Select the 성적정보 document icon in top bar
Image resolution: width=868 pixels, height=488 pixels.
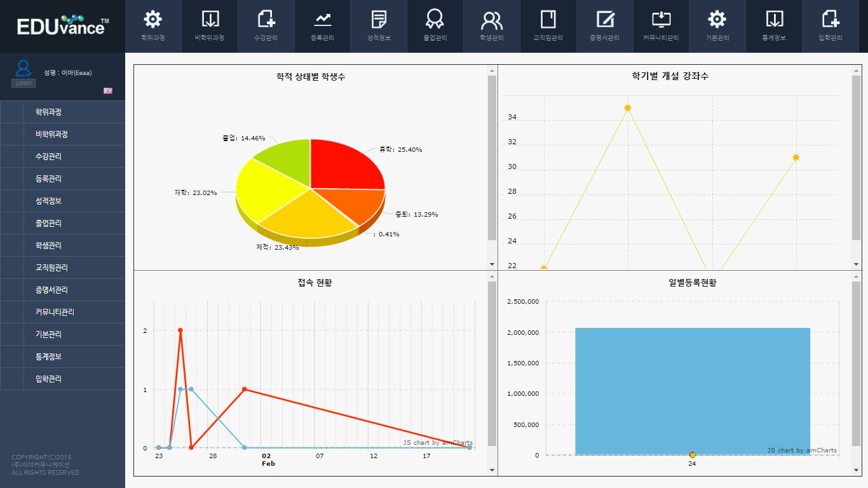(x=379, y=20)
